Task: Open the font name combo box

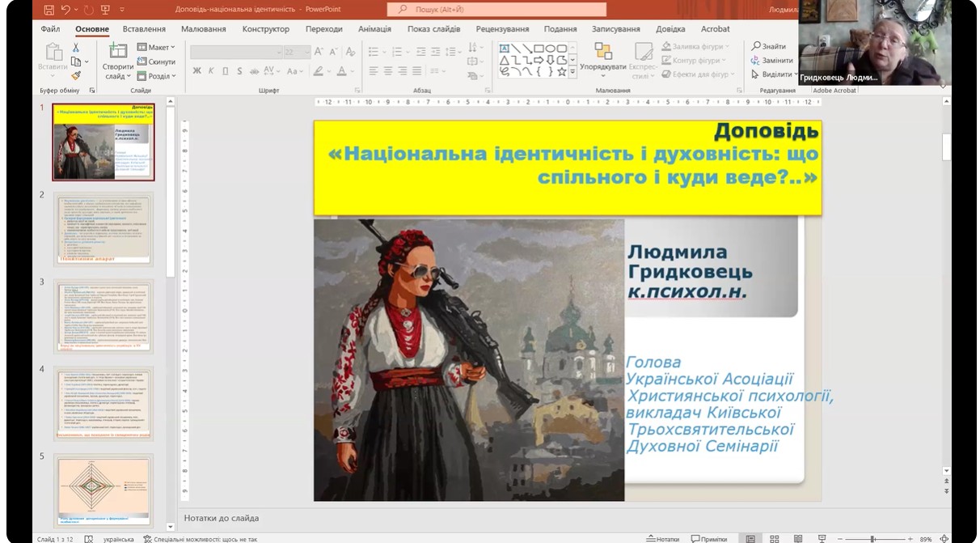Action: [x=235, y=52]
